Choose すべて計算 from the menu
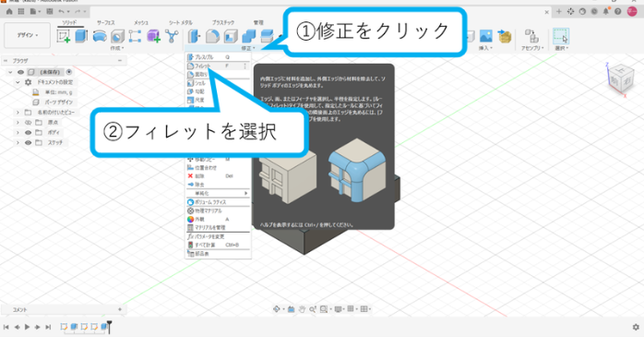Screen dimensions: 644x337 pos(218,245)
